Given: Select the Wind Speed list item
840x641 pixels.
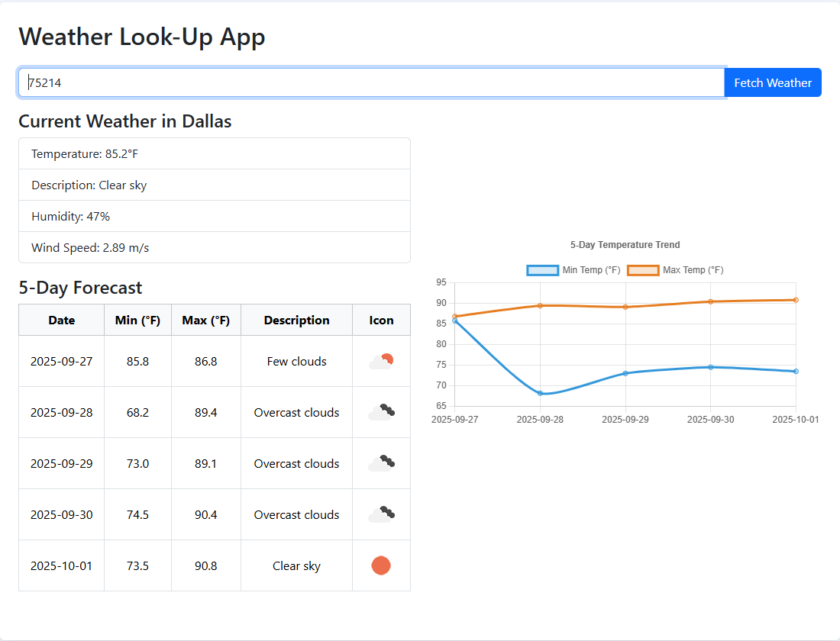Looking at the screenshot, I should tap(214, 248).
